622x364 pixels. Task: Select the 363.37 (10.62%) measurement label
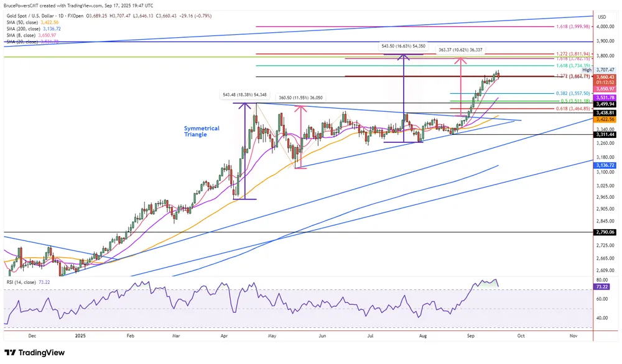coord(460,51)
